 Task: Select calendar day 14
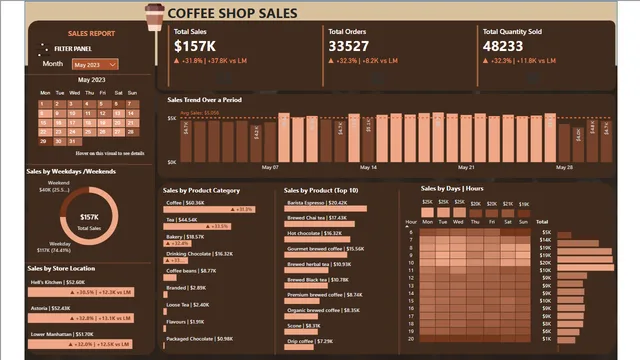point(132,113)
